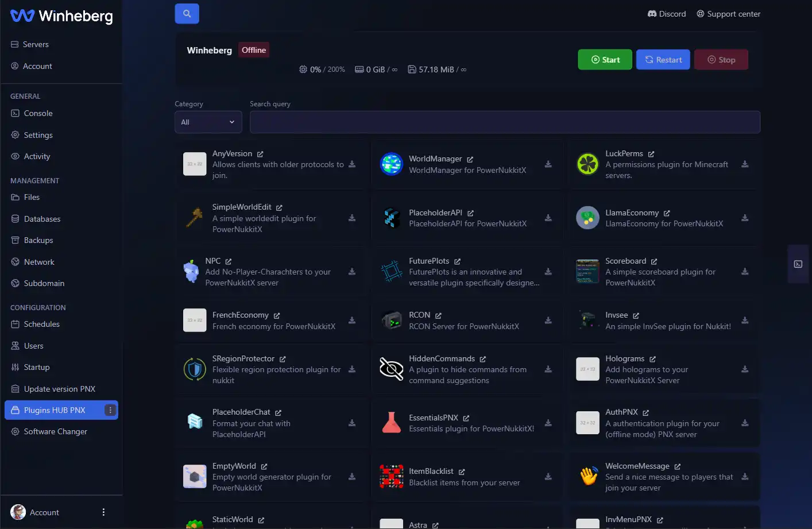
Task: Click the Winheberg logo
Action: click(x=61, y=16)
